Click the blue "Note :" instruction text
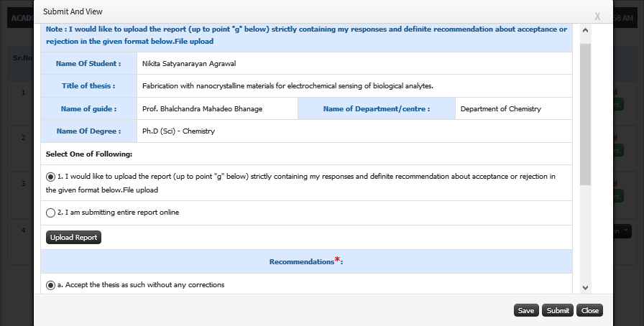644x326 pixels. [x=306, y=35]
